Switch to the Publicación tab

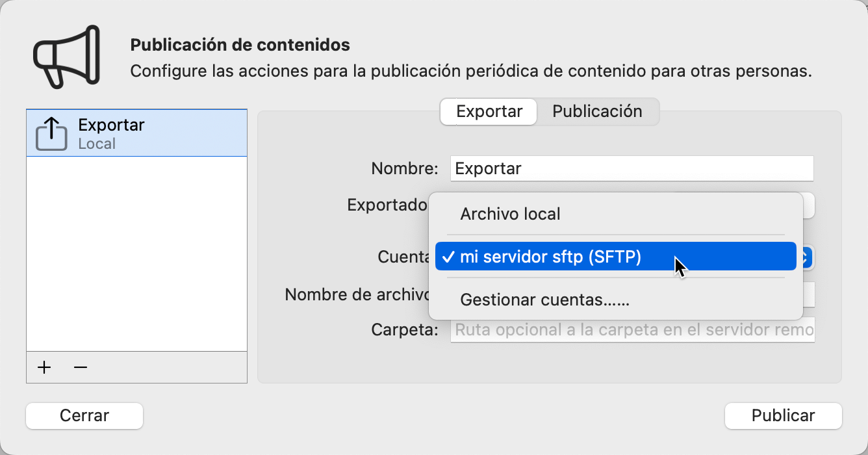[x=598, y=112]
